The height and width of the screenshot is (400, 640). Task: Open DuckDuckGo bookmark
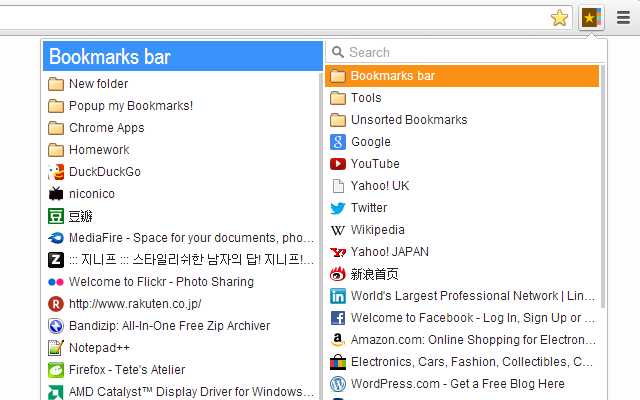tap(105, 172)
